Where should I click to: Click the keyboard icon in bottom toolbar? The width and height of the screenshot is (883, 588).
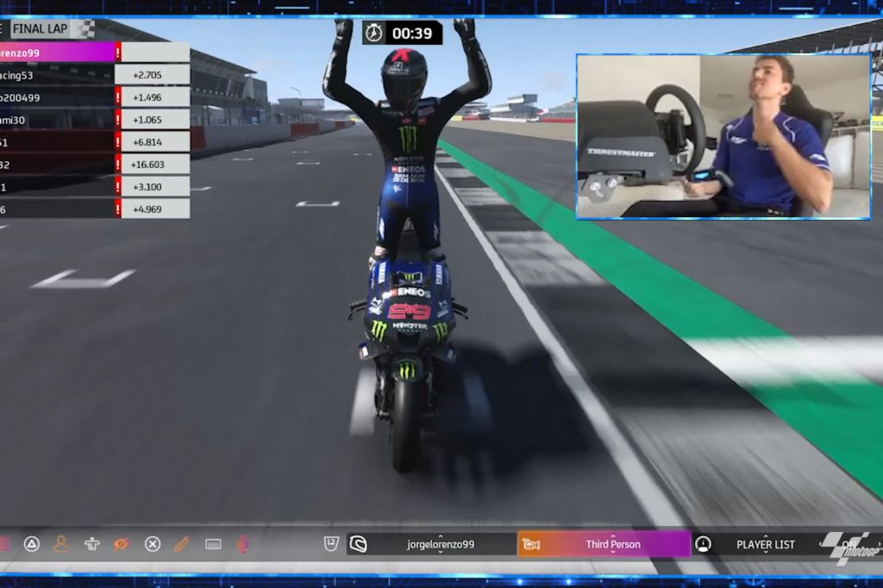click(213, 544)
